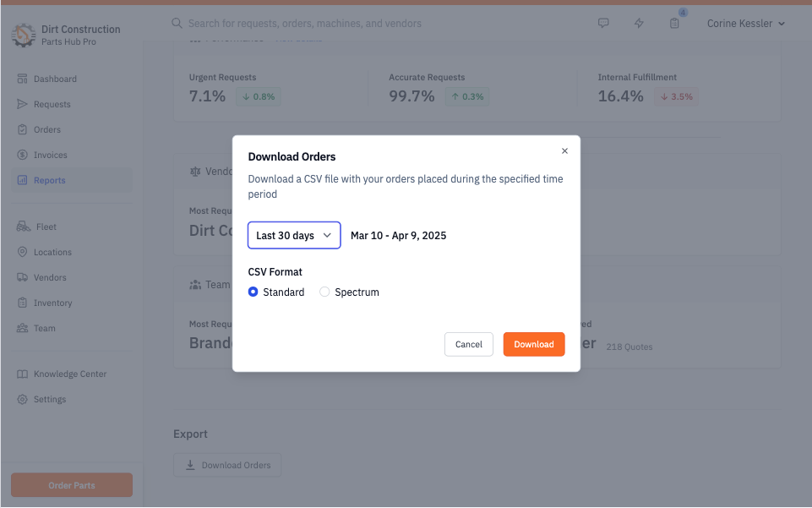This screenshot has height=508, width=812.
Task: Open the clipboard notifications icon
Action: coord(674,24)
